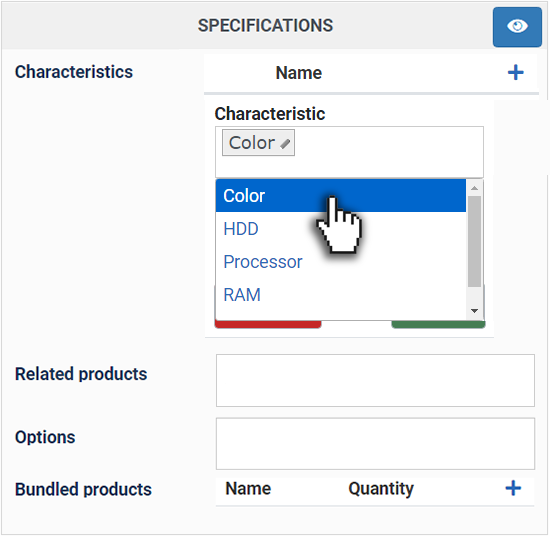Click the green button under the dropdown
550x538 pixels.
coord(438,324)
